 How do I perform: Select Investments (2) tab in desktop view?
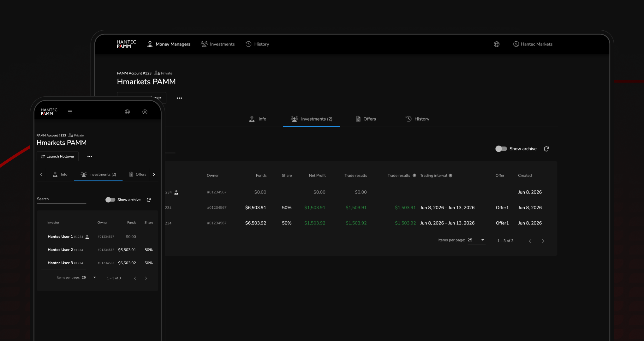312,119
